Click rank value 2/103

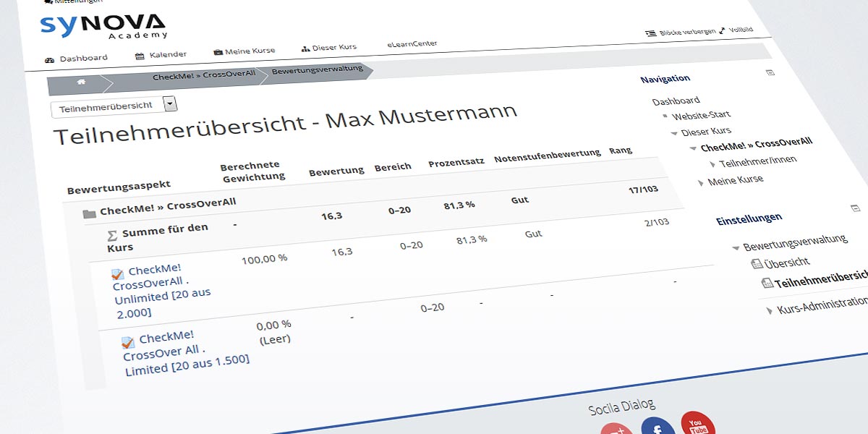coord(656,223)
